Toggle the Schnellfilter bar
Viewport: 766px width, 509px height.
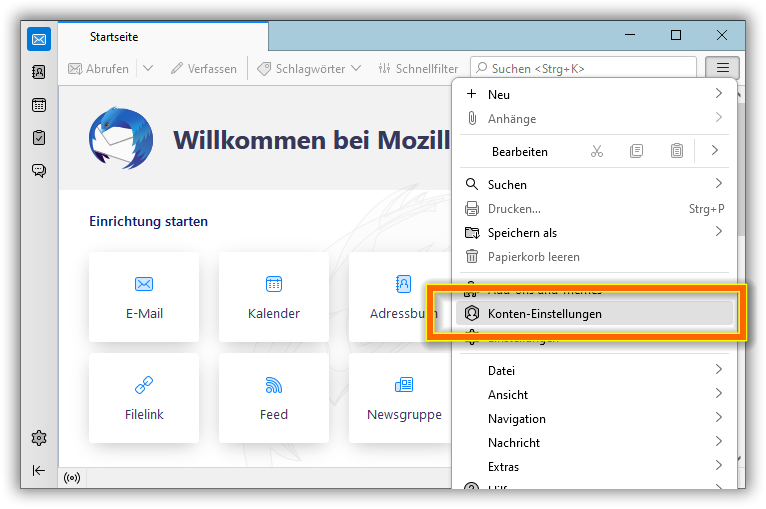pos(418,69)
